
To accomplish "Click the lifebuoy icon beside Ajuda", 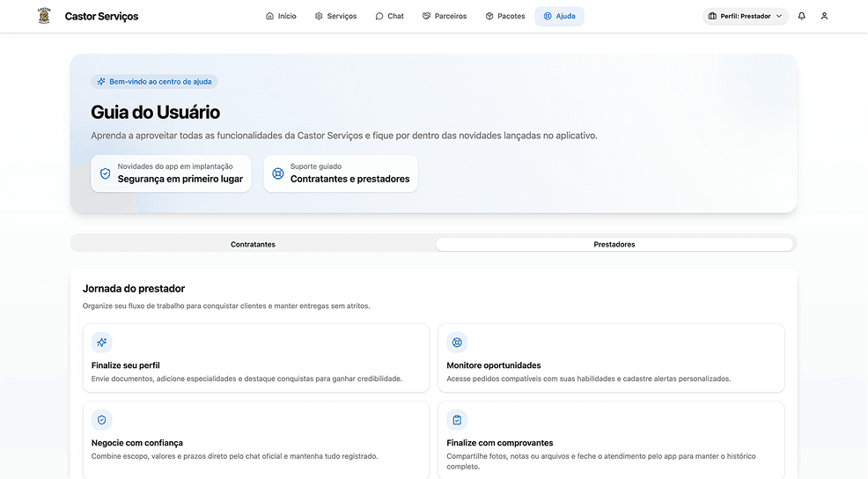I will [548, 16].
